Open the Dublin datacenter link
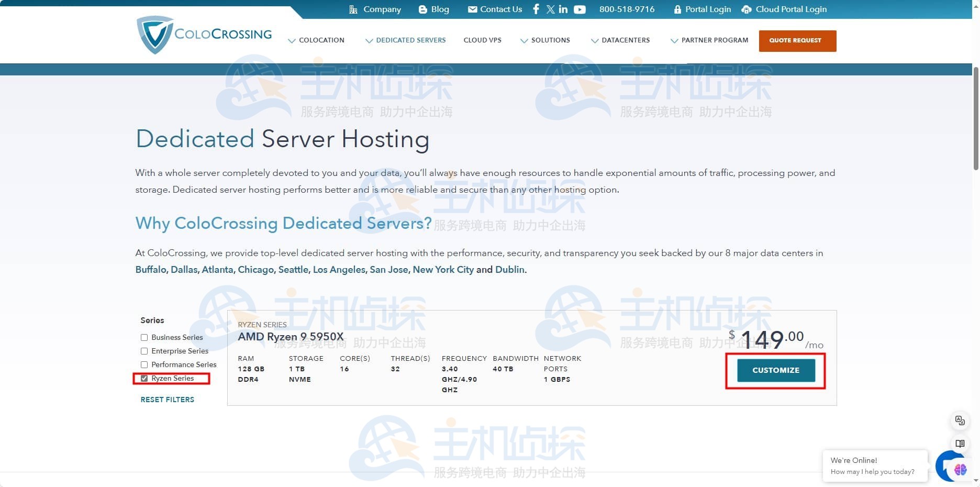980x487 pixels. coord(510,270)
